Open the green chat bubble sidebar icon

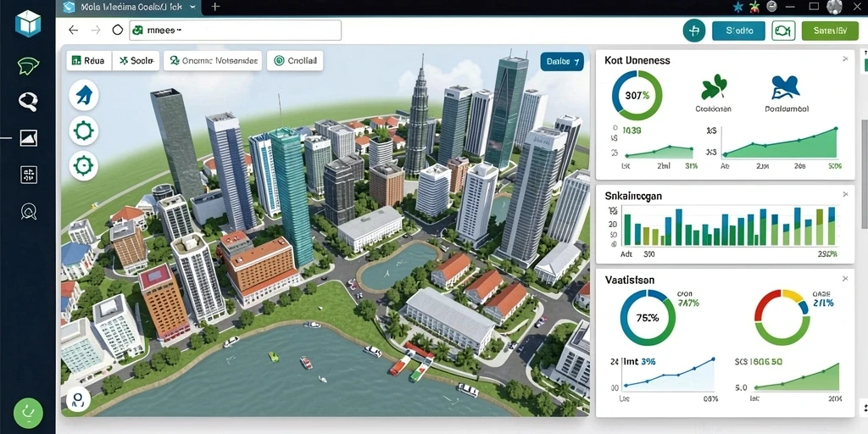coord(28,66)
